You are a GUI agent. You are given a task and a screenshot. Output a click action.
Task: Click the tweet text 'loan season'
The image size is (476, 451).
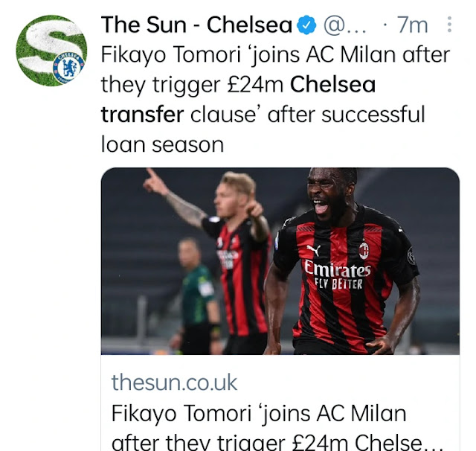[162, 144]
